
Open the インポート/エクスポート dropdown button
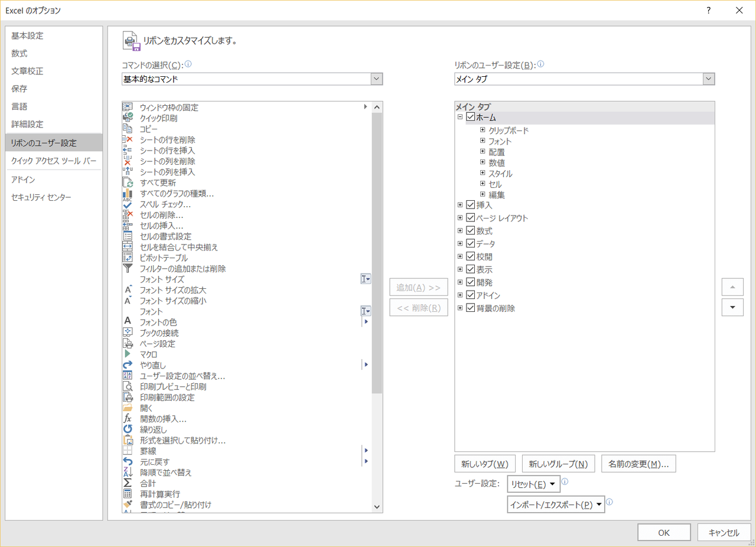coord(556,504)
